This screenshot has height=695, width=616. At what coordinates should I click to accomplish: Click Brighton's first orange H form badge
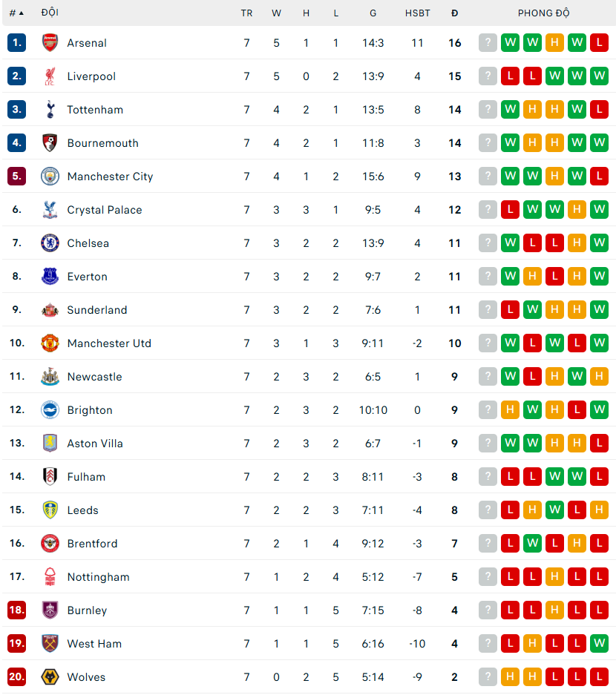coord(510,410)
